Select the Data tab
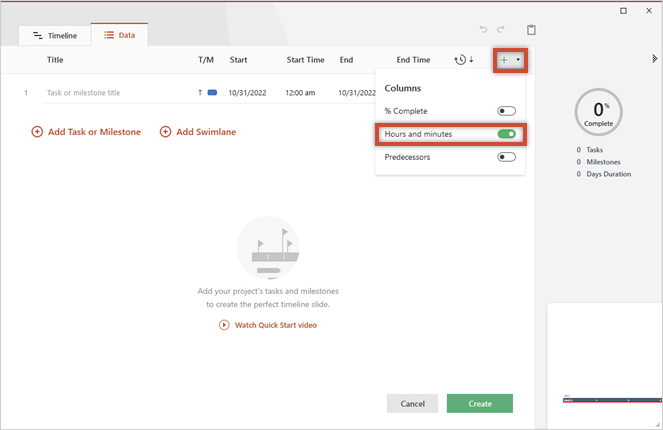The height and width of the screenshot is (430, 663). [119, 35]
